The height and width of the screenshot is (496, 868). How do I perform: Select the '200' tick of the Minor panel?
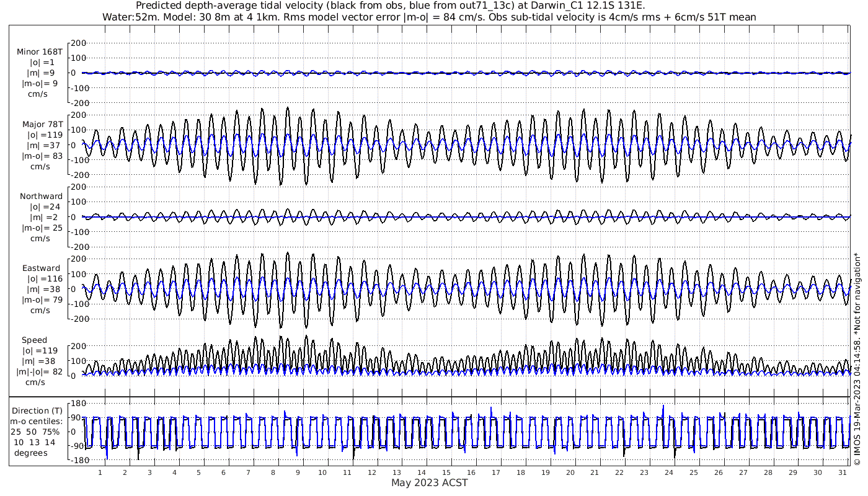[77, 43]
